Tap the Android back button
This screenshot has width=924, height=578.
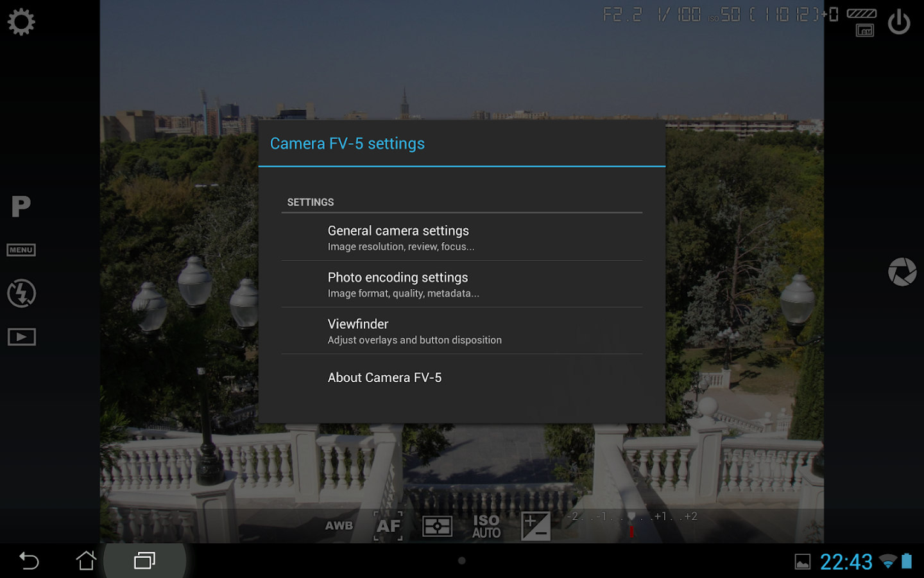tap(29, 561)
